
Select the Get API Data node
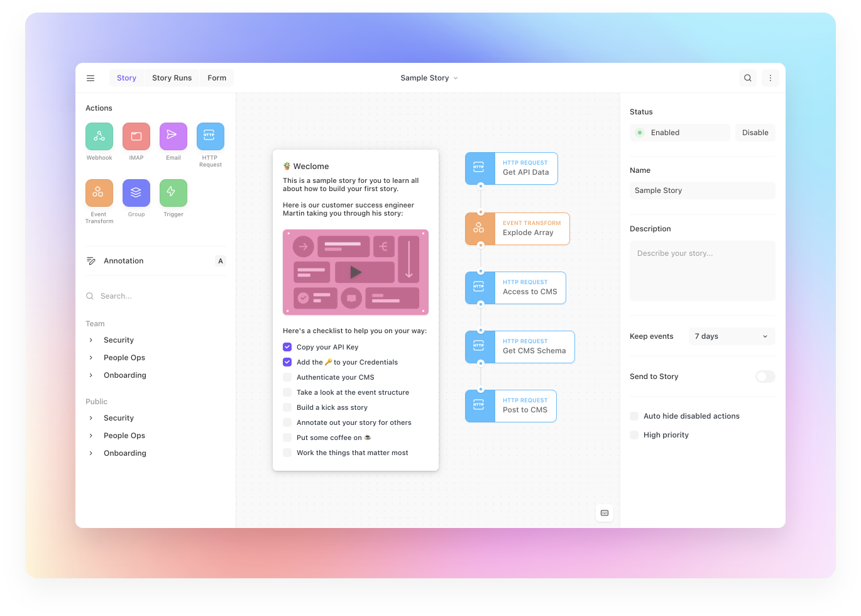[x=512, y=168]
